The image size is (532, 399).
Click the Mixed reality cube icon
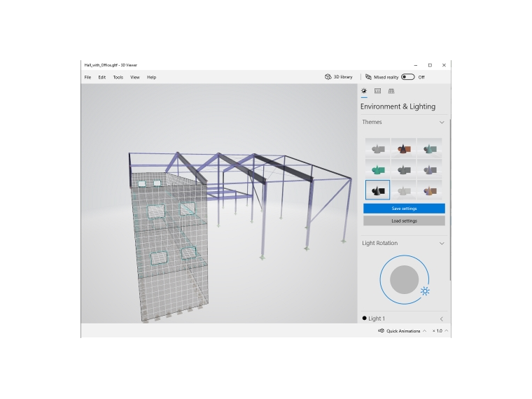coord(368,77)
